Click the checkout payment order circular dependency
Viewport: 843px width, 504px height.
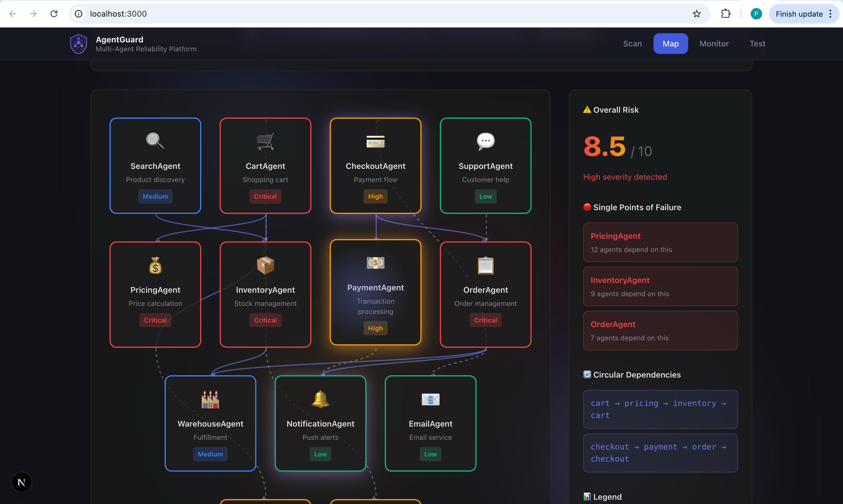(660, 452)
